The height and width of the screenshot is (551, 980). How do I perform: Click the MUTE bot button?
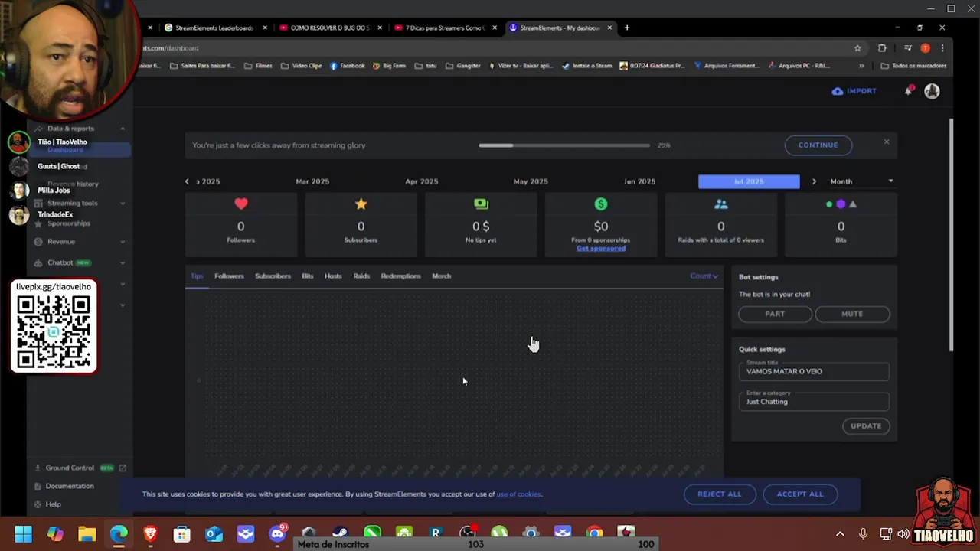click(852, 314)
